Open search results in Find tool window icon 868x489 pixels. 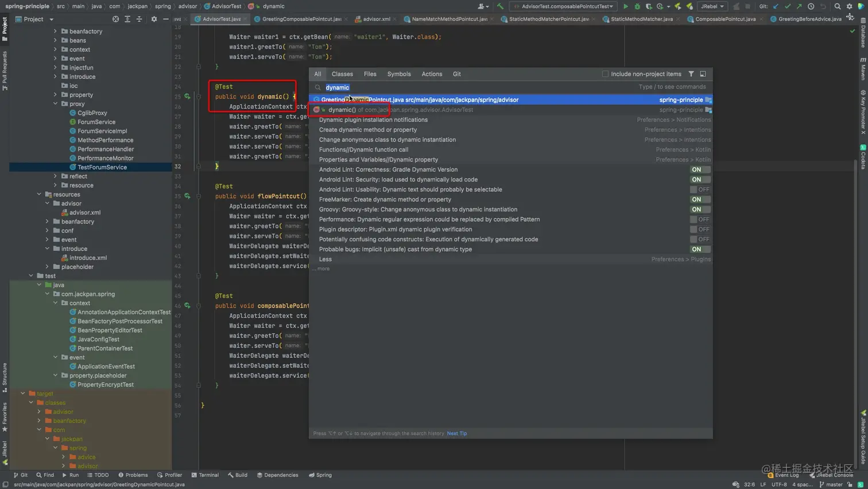703,74
